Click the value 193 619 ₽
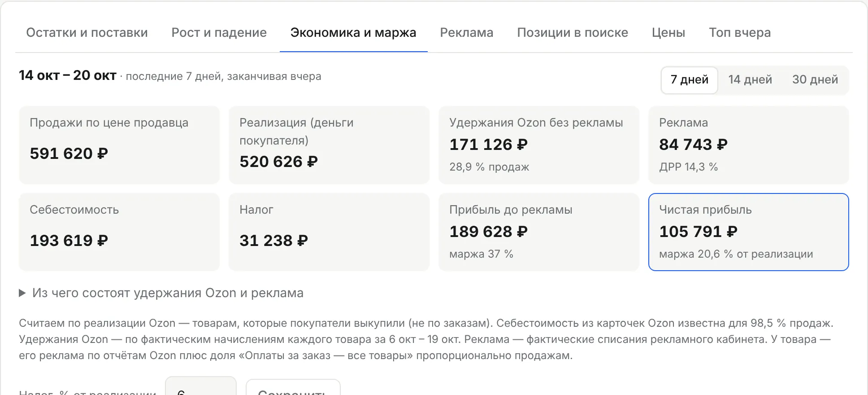Viewport: 868px width, 395px height. (69, 241)
